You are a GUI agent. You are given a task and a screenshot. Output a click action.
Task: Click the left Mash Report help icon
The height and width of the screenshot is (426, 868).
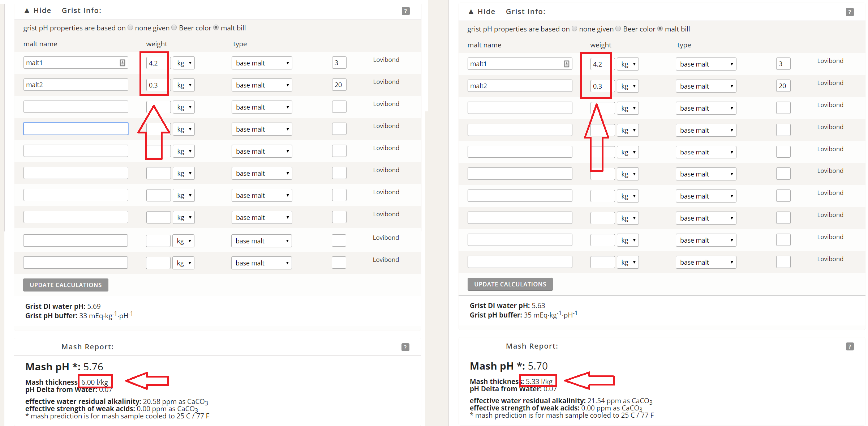click(405, 347)
